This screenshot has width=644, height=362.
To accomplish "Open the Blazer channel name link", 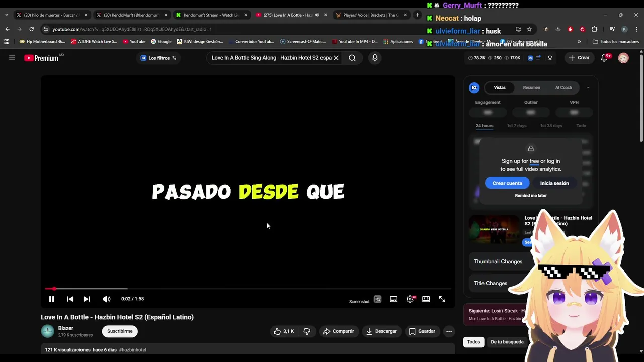I will [x=66, y=328].
